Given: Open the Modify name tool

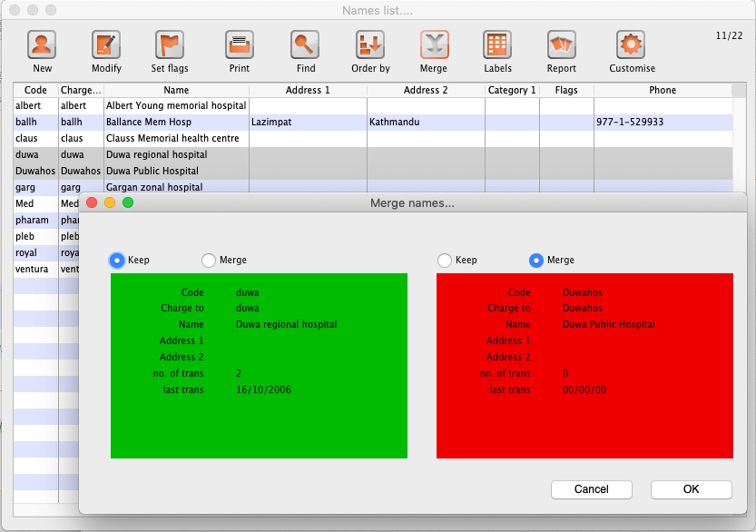Looking at the screenshot, I should [x=106, y=45].
